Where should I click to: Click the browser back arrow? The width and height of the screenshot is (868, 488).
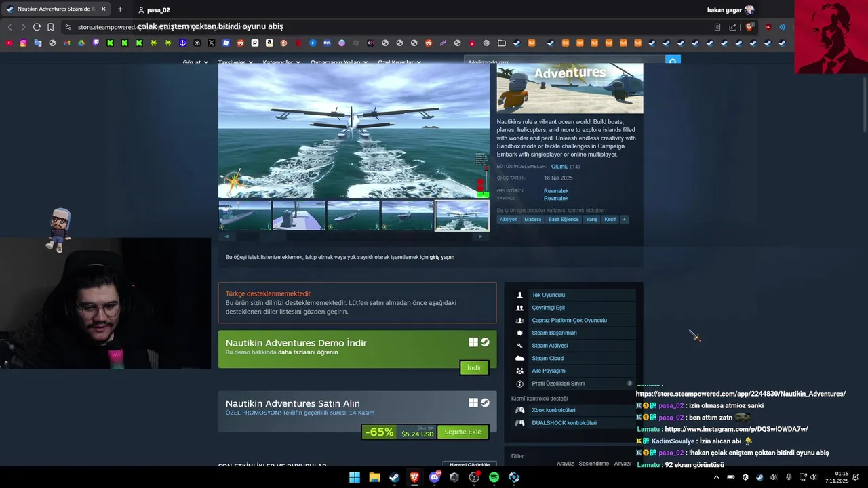click(9, 27)
